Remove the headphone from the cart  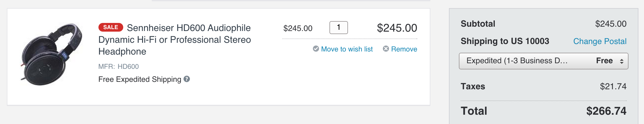(x=404, y=49)
